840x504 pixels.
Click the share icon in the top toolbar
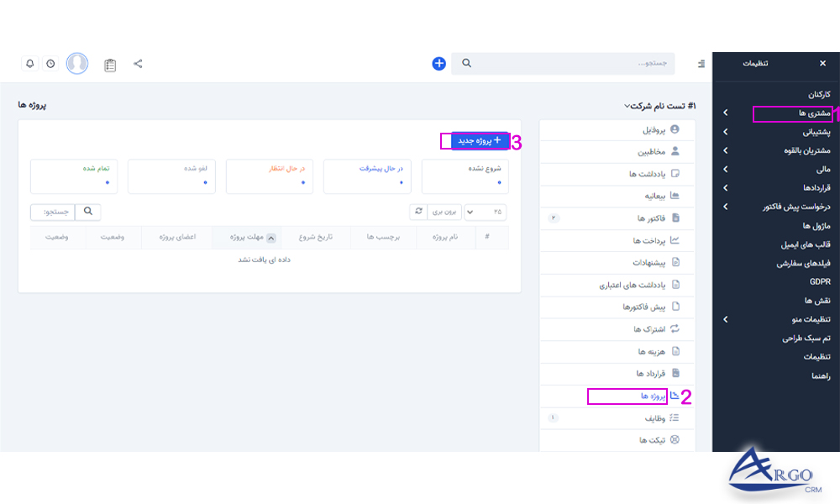(x=138, y=63)
